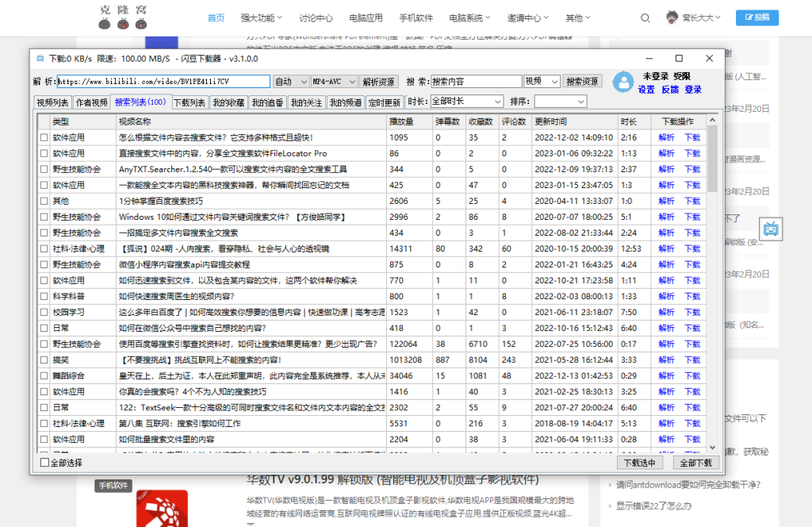Click the 全部下载 button
The height and width of the screenshot is (527, 812).
pyautogui.click(x=696, y=463)
